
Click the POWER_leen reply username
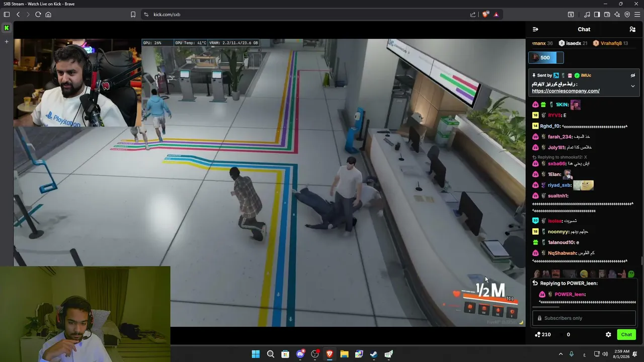pyautogui.click(x=570, y=295)
